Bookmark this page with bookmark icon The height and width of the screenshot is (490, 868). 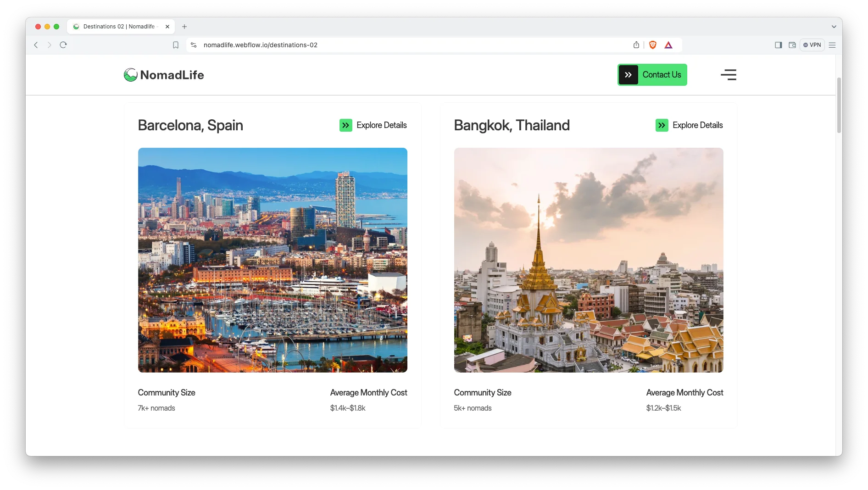(x=176, y=45)
